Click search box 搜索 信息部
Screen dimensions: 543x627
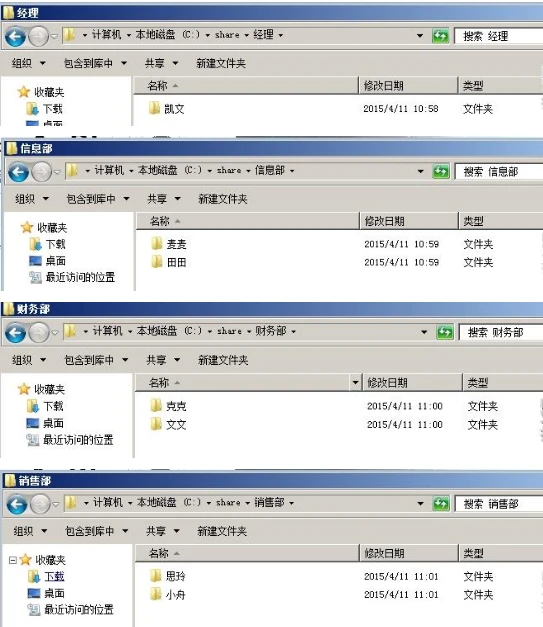click(499, 172)
